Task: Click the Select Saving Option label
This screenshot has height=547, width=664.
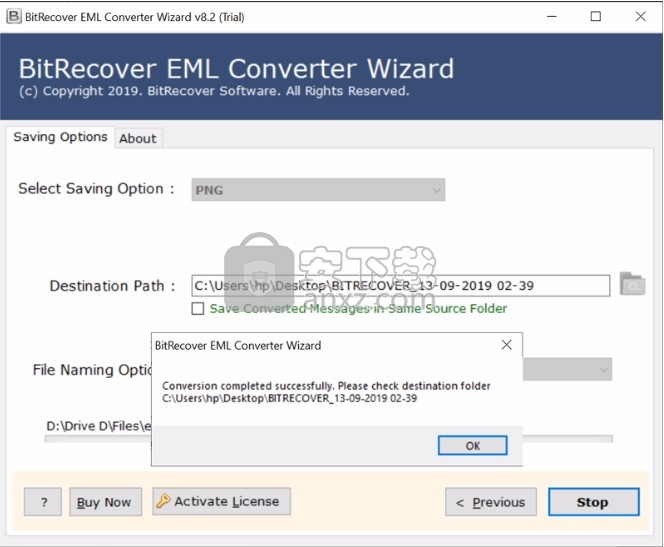Action: tap(96, 189)
